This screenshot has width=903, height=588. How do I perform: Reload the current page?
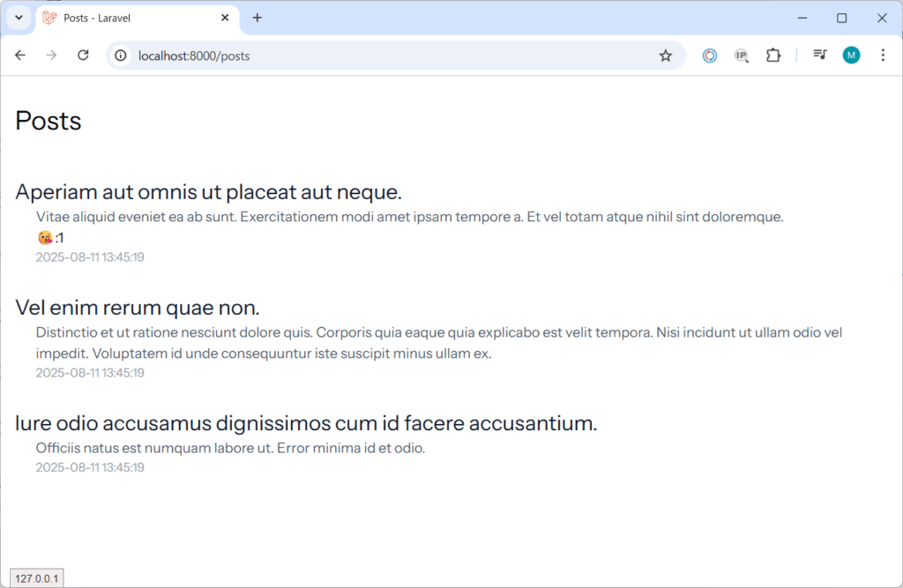pyautogui.click(x=83, y=56)
